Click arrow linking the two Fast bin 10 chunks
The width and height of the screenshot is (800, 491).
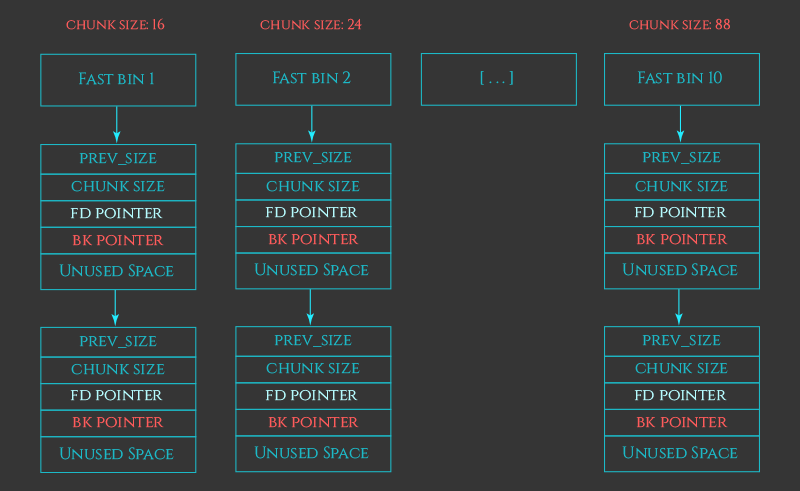tap(680, 308)
